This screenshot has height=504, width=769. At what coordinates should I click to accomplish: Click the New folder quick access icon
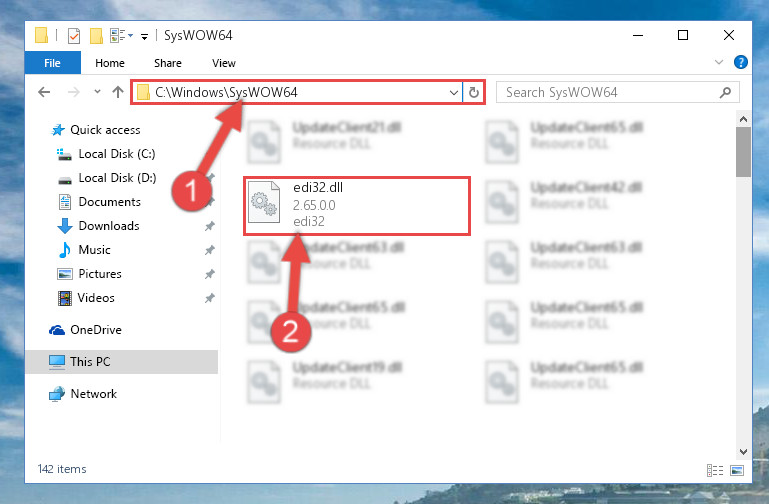pyautogui.click(x=96, y=35)
